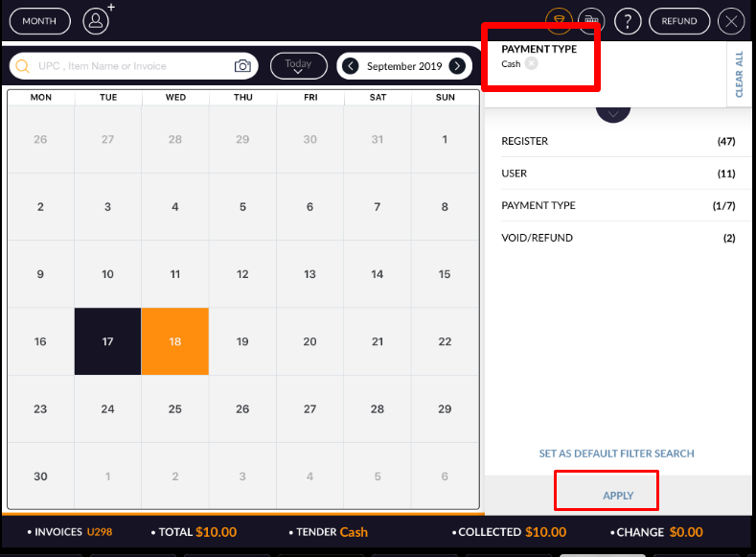
Task: Open the cash register icon
Action: 592,20
